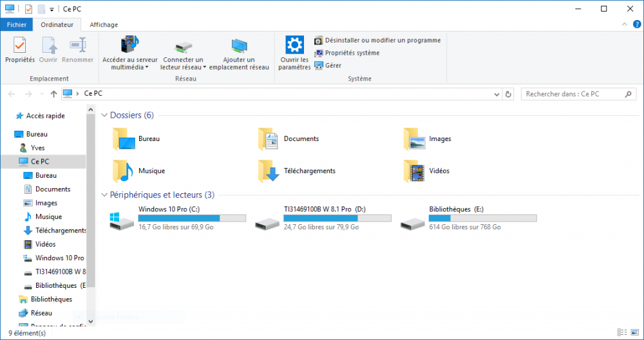Click the C: drive usage bar
The height and width of the screenshot is (340, 644).
192,218
